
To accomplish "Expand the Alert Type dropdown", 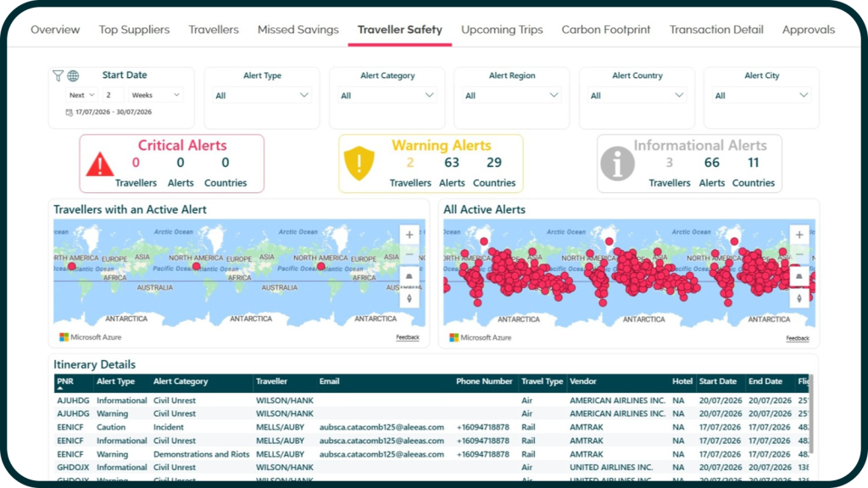I will click(x=261, y=96).
